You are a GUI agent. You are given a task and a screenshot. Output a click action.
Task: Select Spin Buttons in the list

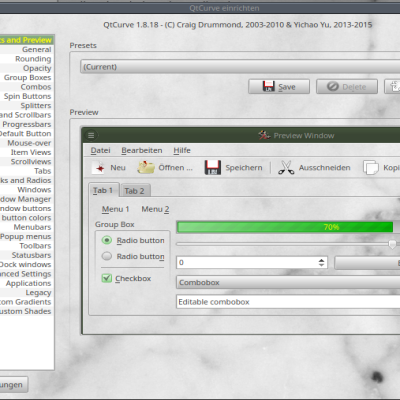tap(27, 96)
